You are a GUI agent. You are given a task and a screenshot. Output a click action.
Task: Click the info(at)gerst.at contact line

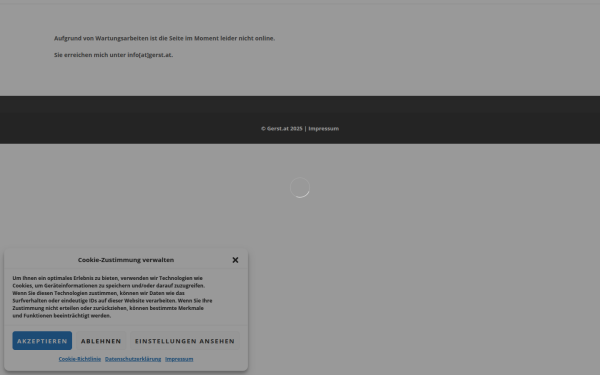[x=114, y=55]
